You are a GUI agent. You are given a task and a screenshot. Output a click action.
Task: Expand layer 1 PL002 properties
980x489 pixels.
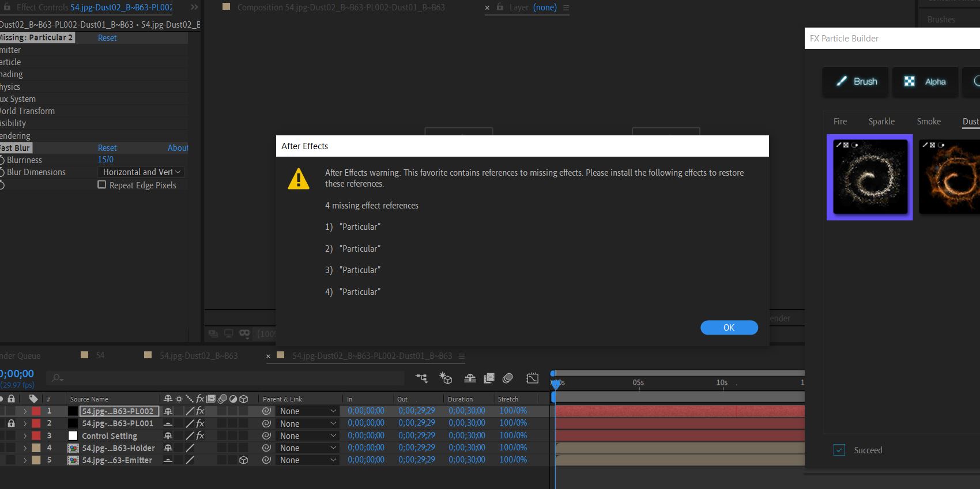pyautogui.click(x=25, y=411)
